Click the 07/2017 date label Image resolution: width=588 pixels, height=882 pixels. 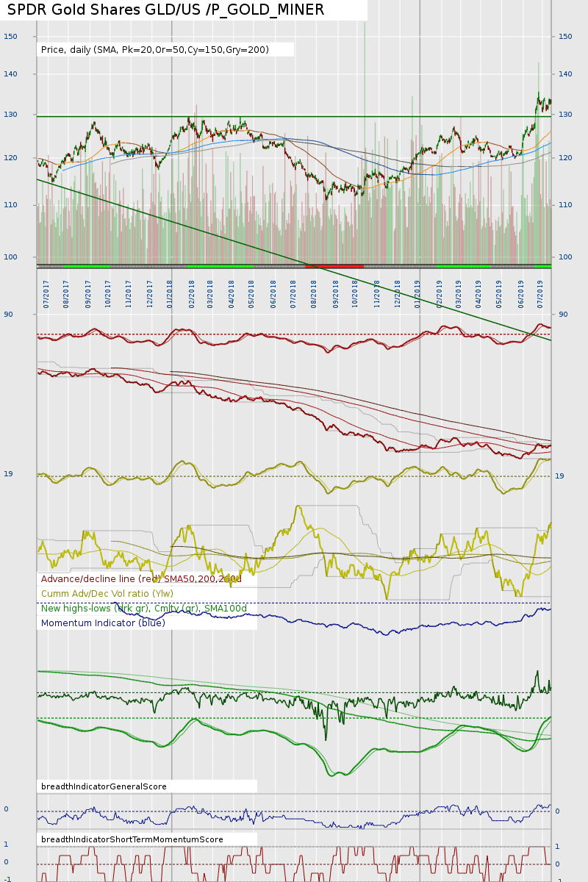pyautogui.click(x=46, y=293)
